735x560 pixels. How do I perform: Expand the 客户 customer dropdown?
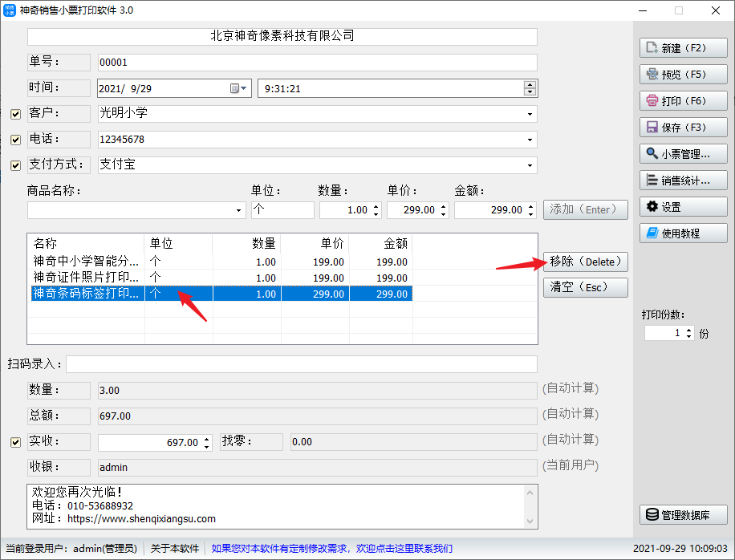click(x=530, y=114)
